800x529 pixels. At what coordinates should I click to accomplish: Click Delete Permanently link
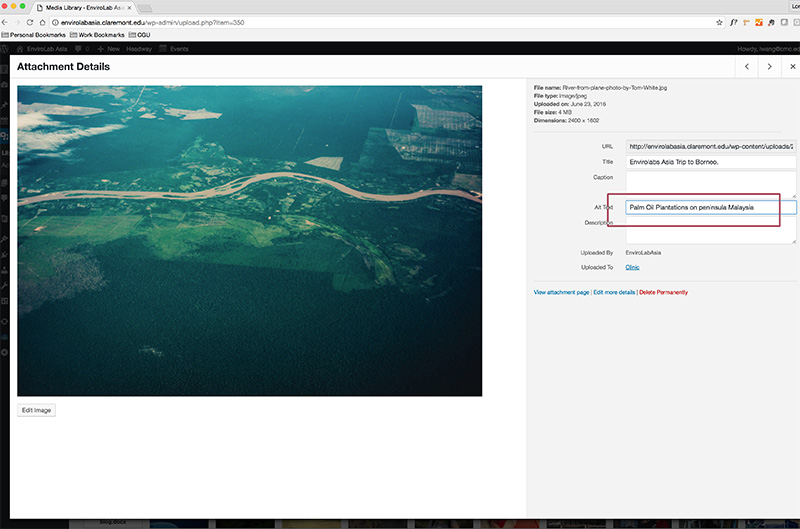(663, 292)
